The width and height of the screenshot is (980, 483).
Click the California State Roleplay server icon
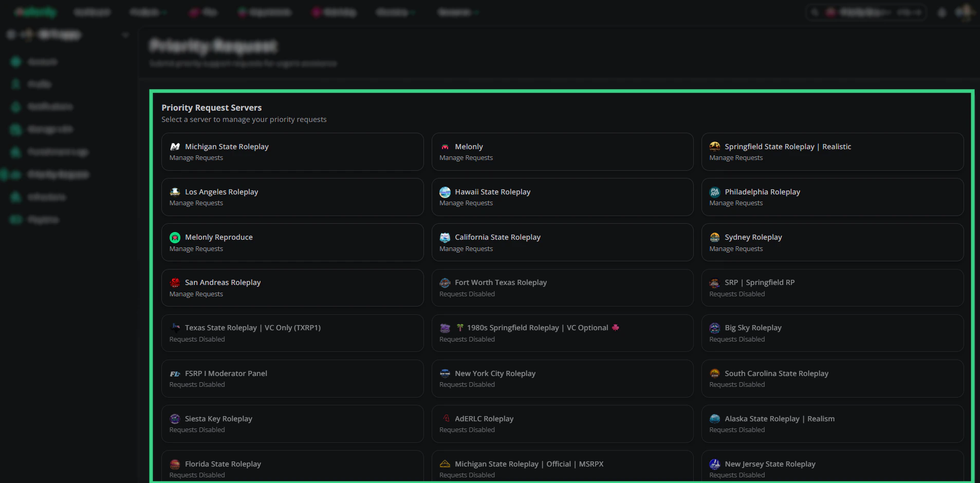click(445, 237)
